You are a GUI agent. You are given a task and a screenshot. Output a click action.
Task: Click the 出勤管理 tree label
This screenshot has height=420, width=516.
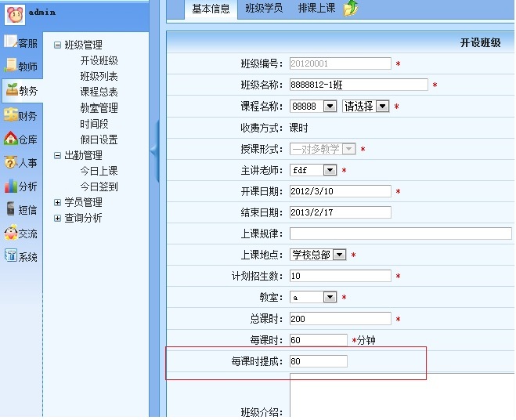[x=83, y=155]
